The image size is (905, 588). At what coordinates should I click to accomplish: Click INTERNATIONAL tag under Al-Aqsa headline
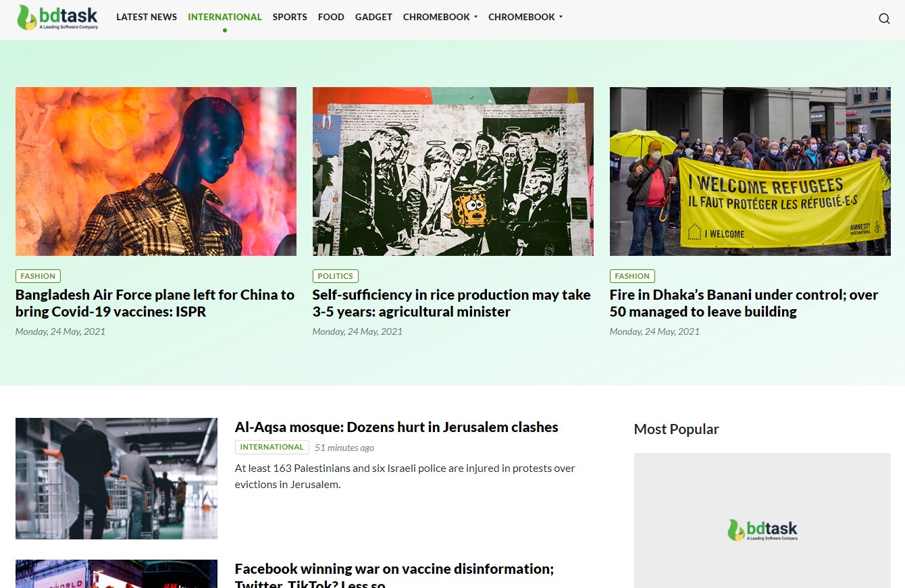[x=272, y=447]
